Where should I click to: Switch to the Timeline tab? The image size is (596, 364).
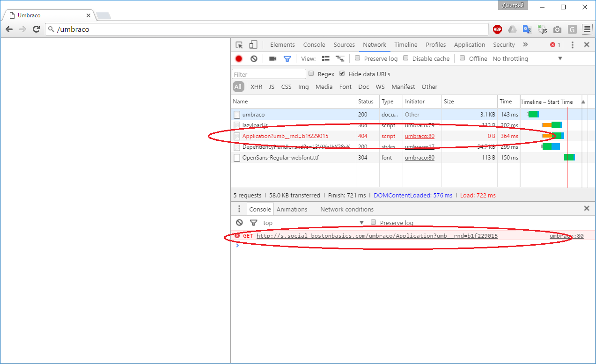pyautogui.click(x=406, y=45)
